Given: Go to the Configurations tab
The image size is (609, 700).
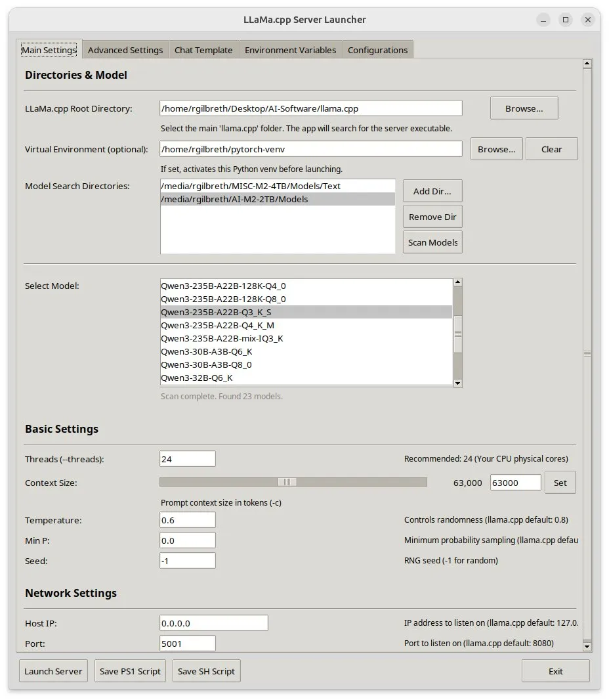Looking at the screenshot, I should pos(377,50).
